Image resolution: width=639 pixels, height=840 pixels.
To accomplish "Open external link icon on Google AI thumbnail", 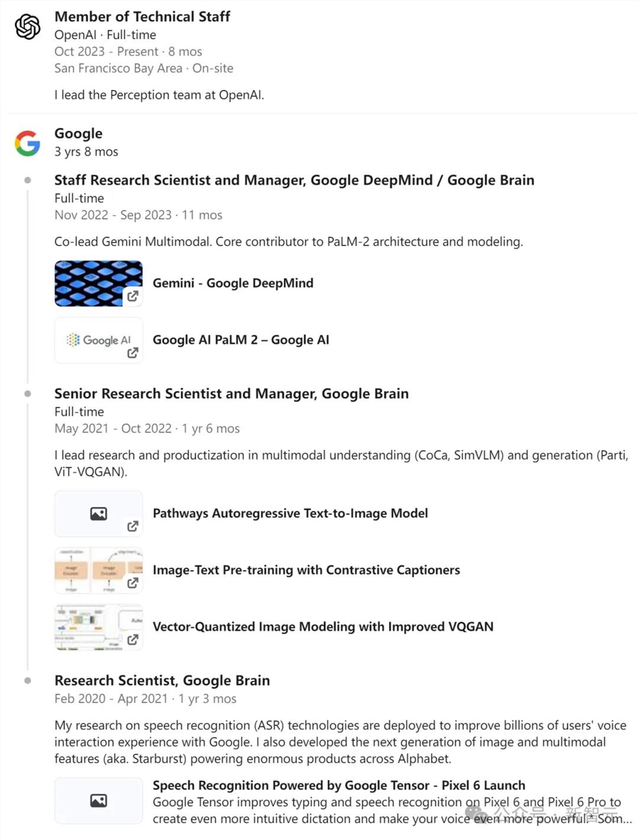I will [x=132, y=353].
